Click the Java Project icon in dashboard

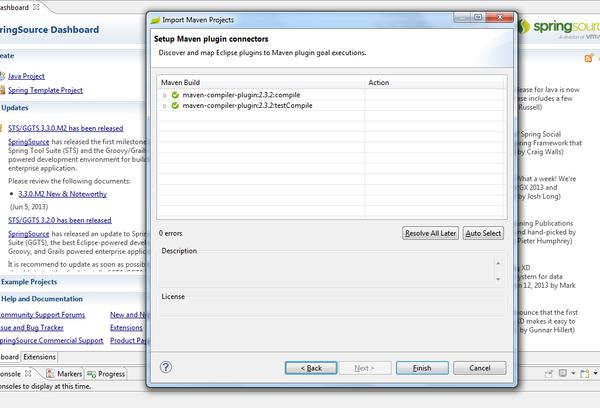tap(2, 76)
